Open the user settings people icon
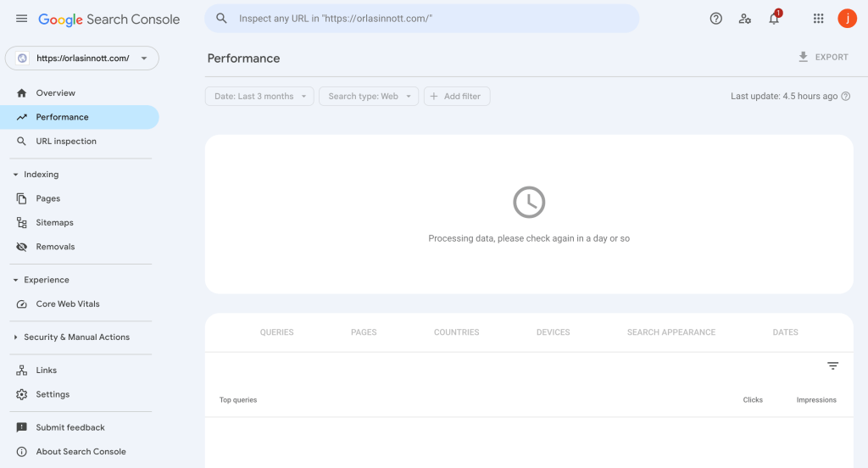This screenshot has height=468, width=868. (745, 19)
